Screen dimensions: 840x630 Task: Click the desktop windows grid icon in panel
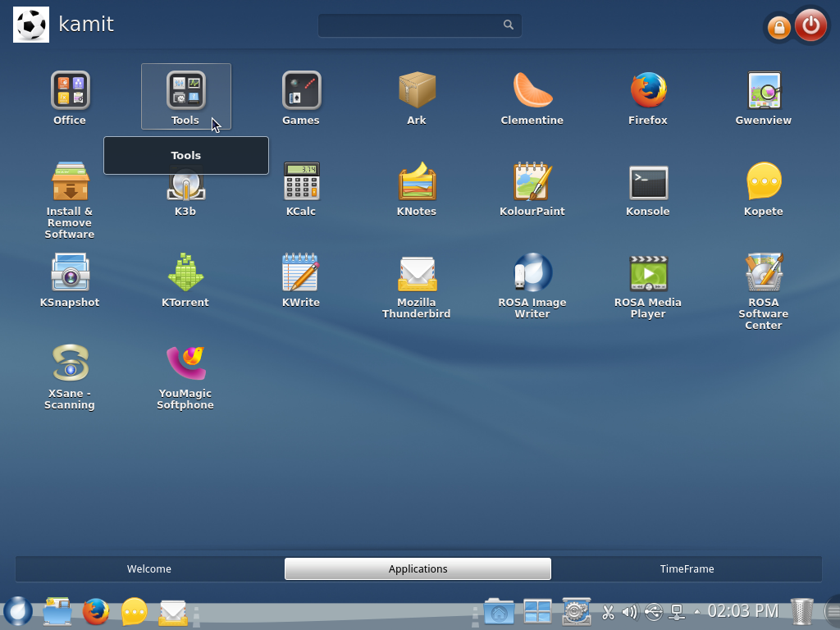(x=537, y=611)
